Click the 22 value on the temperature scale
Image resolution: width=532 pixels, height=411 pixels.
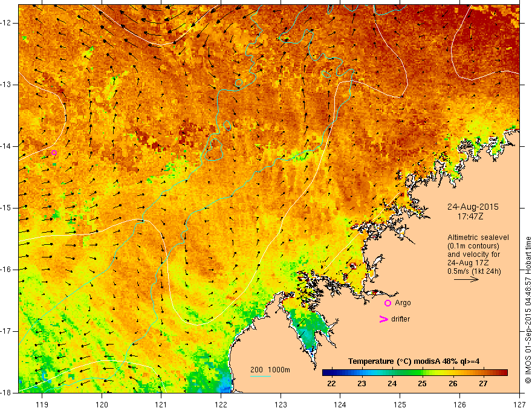tap(331, 384)
